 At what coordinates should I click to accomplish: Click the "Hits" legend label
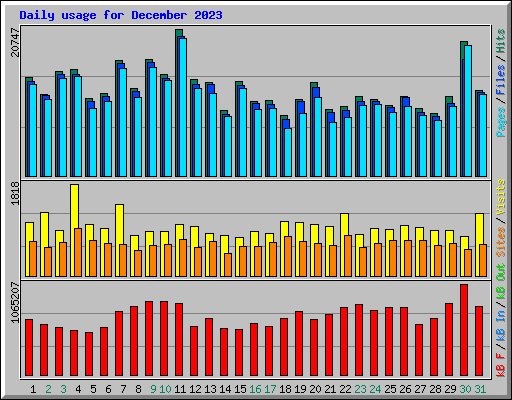tap(501, 41)
